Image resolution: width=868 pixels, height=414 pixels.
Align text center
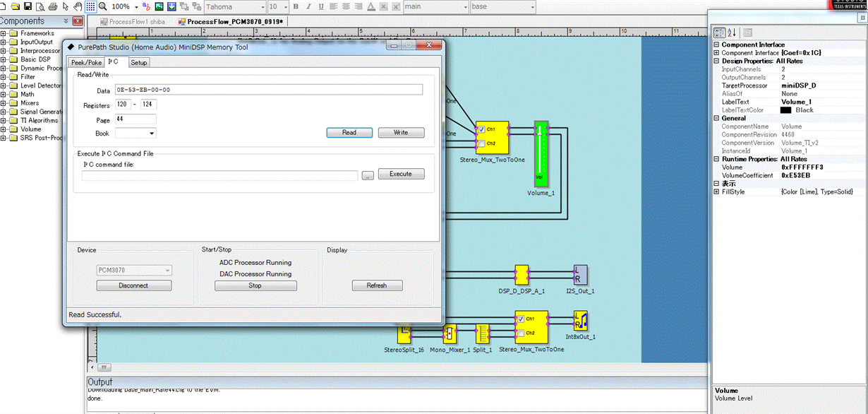(346, 6)
